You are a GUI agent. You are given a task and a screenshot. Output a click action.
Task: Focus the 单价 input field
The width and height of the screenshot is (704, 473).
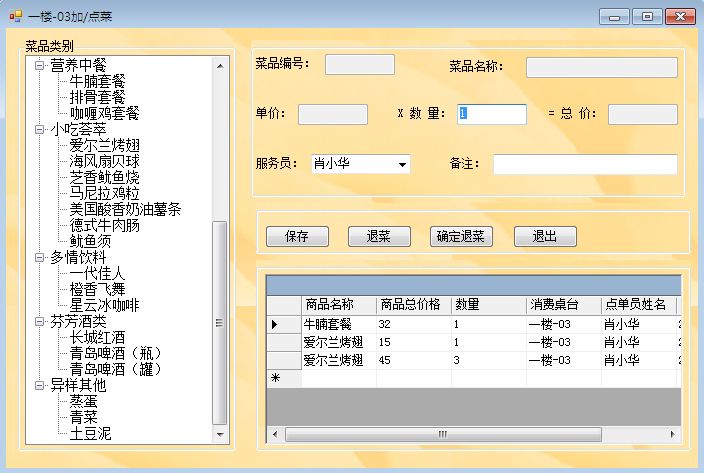tap(333, 114)
